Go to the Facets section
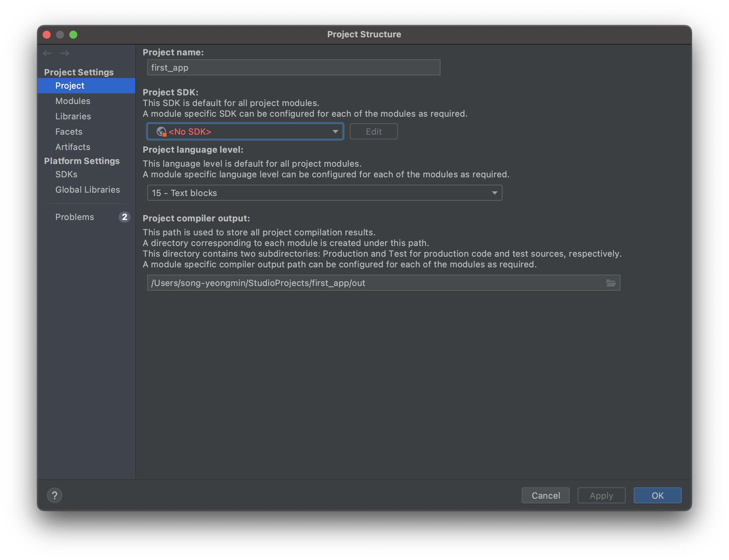Viewport: 729px width, 560px height. point(69,132)
